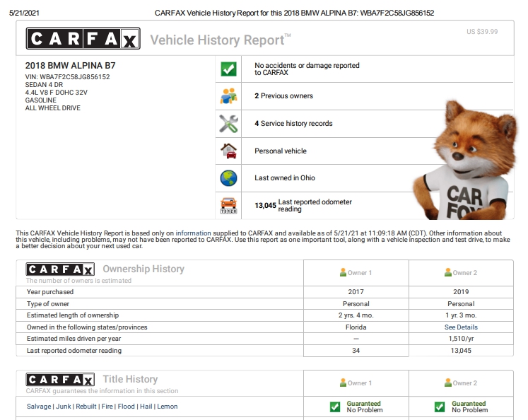This screenshot has width=528, height=420.
Task: Click the 'Title History' section heading
Action: 130,379
